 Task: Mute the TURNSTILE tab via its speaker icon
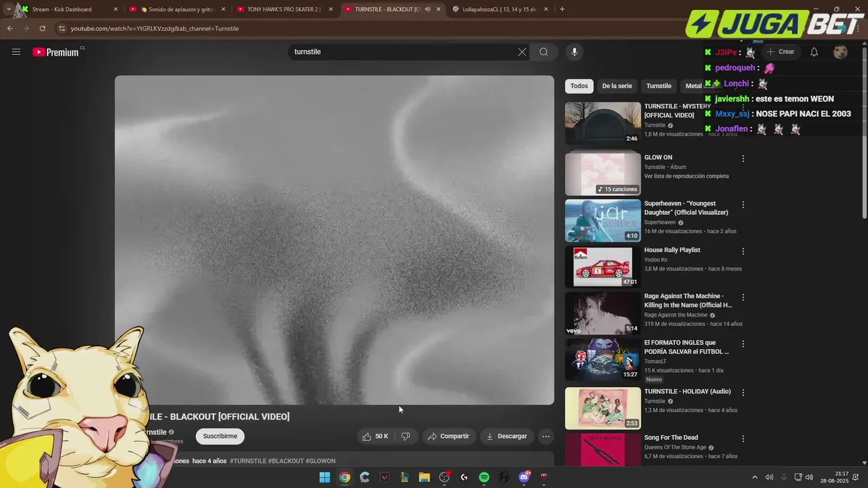tap(427, 9)
